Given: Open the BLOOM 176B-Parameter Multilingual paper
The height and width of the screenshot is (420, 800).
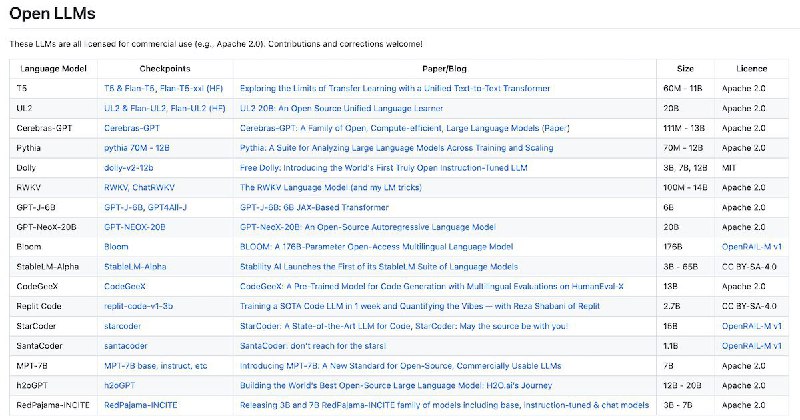Looking at the screenshot, I should [x=377, y=247].
